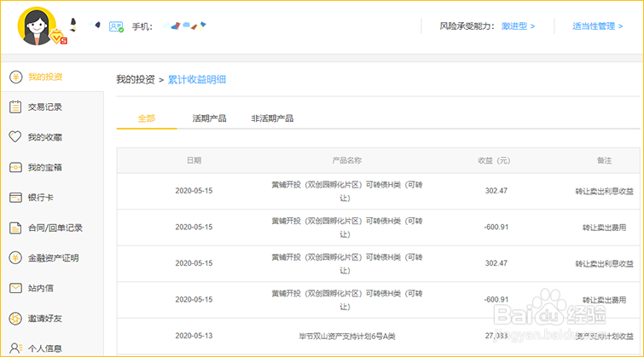Switch to the 非活期产品 tab
The height and width of the screenshot is (357, 644).
pyautogui.click(x=272, y=118)
